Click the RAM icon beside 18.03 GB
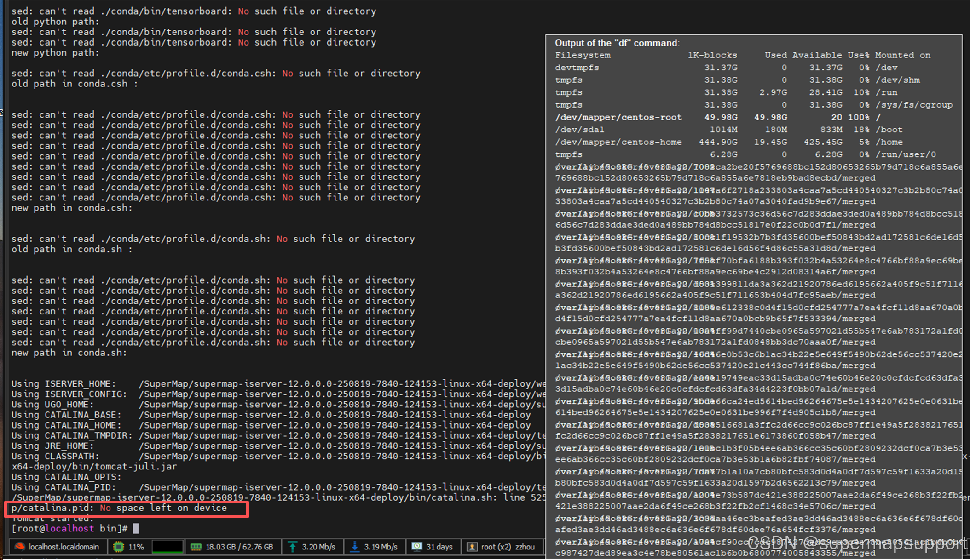Image resolution: width=970 pixels, height=560 pixels. [196, 547]
